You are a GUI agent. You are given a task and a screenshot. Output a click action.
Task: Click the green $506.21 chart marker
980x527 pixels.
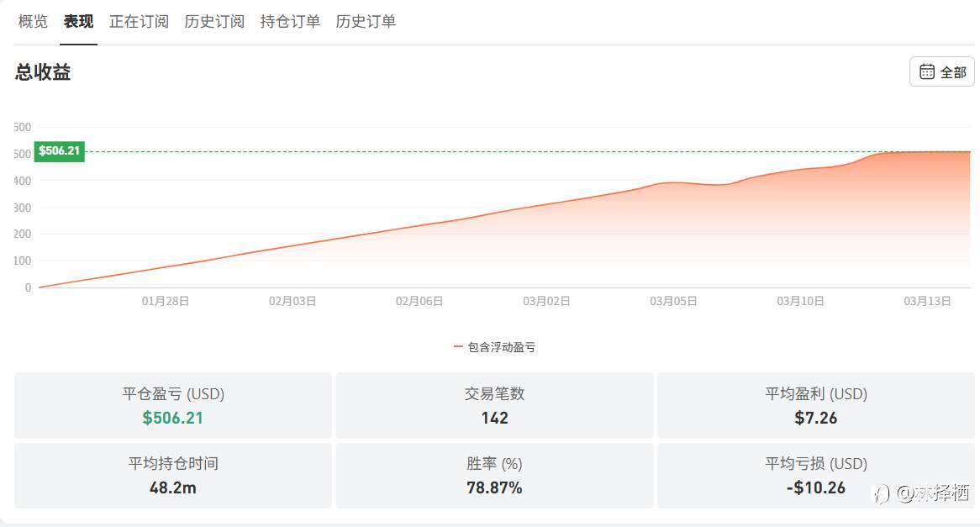[x=60, y=150]
